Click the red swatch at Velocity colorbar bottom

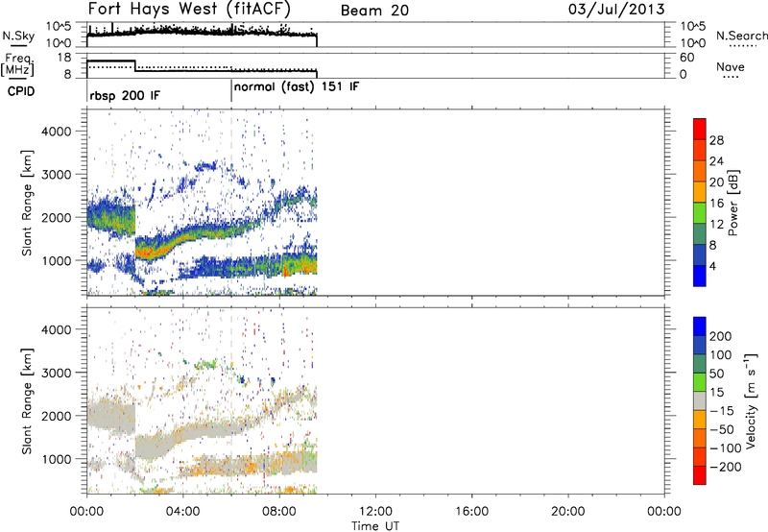[x=700, y=475]
